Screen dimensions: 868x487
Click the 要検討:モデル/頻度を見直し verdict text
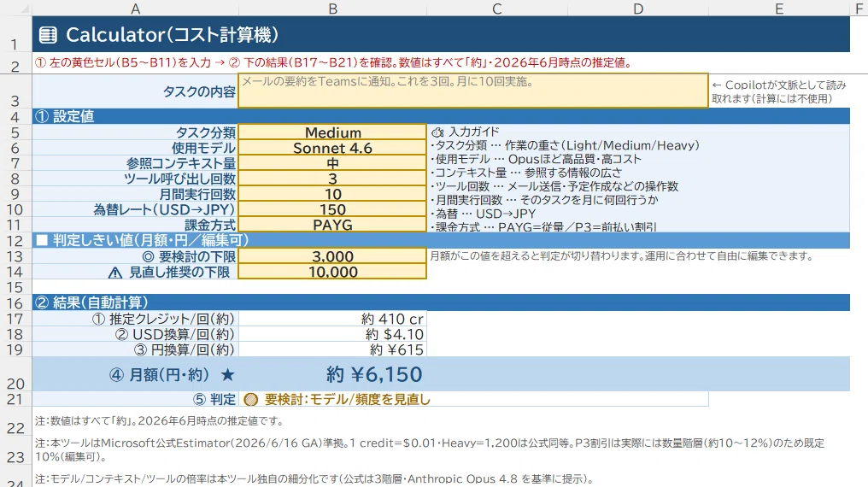[347, 400]
